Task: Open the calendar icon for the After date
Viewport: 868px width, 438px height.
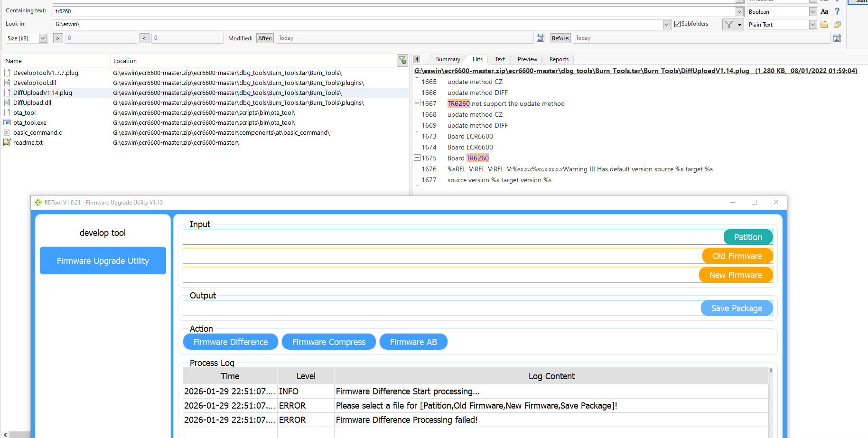Action: 541,38
